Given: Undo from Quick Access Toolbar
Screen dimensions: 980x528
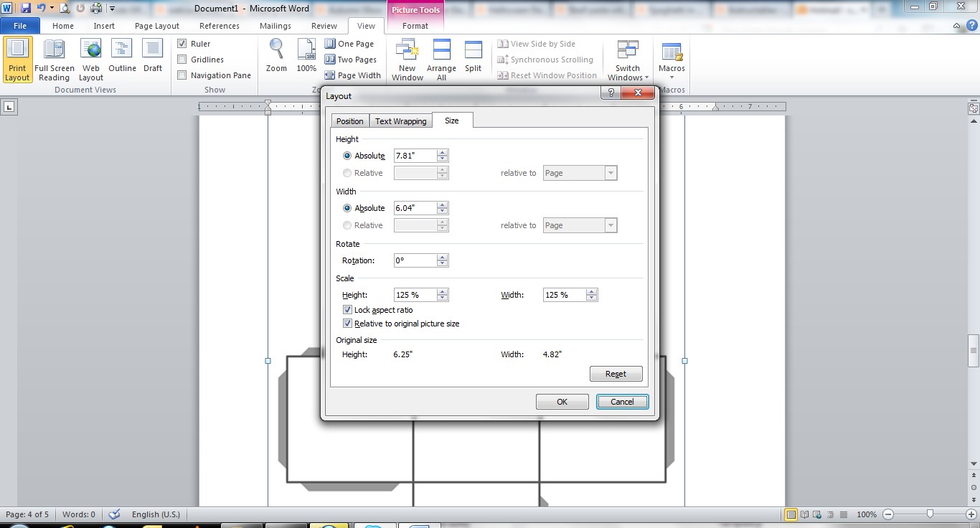Looking at the screenshot, I should (42, 8).
